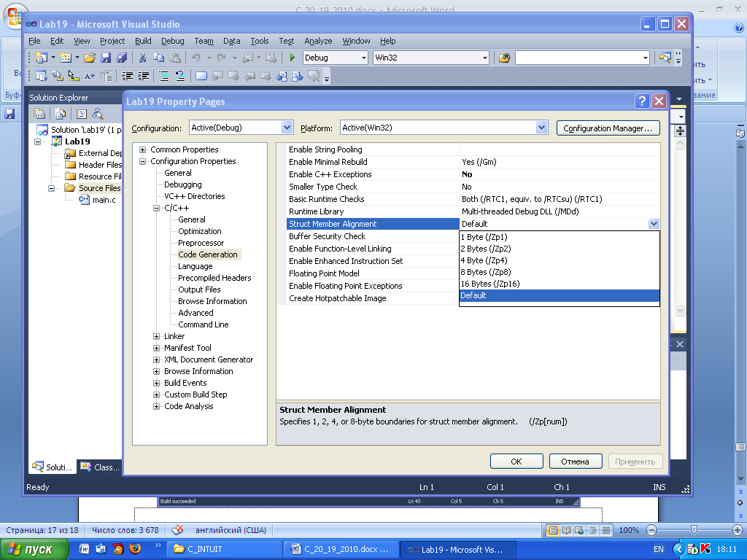Screen dimensions: 747x560
Task: Click the Cut scissors icon
Action: click(x=142, y=58)
